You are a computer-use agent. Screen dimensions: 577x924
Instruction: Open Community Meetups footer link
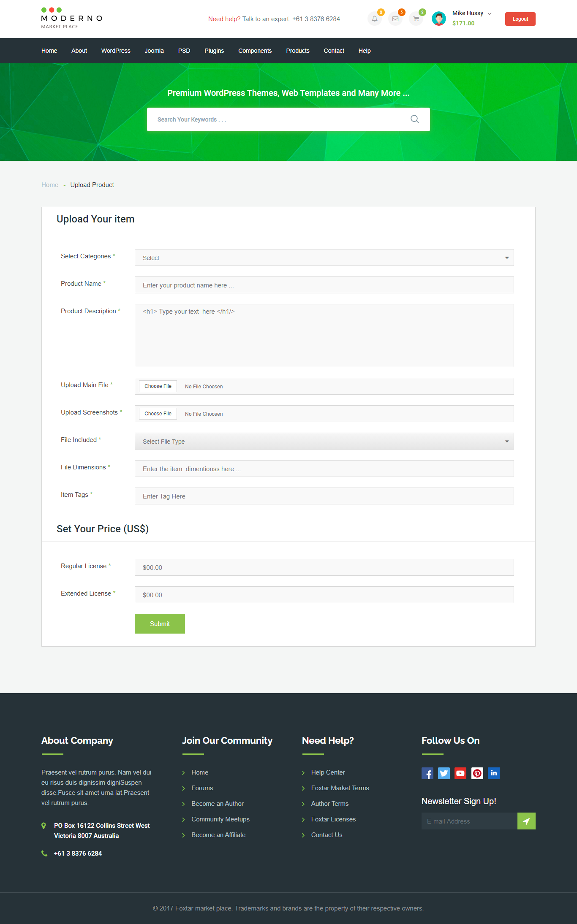coord(220,819)
